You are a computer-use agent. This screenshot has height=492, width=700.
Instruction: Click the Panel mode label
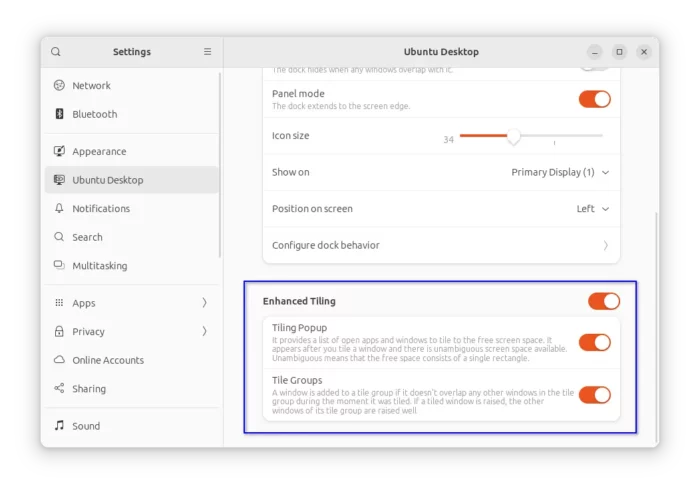coord(298,94)
